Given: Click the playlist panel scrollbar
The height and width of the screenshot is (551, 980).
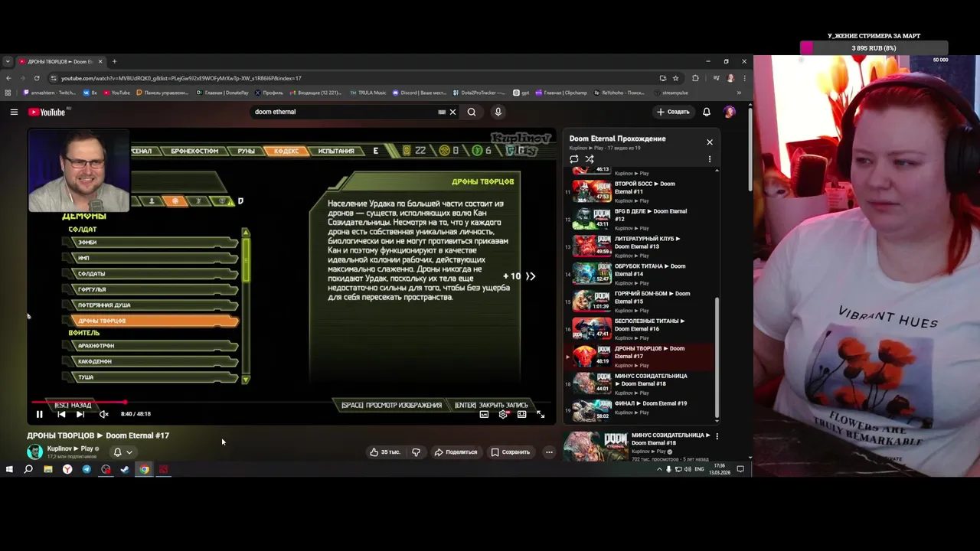Looking at the screenshot, I should (x=717, y=356).
